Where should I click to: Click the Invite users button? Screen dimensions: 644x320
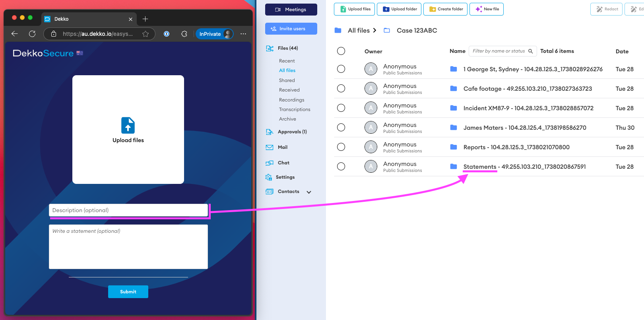tap(291, 29)
